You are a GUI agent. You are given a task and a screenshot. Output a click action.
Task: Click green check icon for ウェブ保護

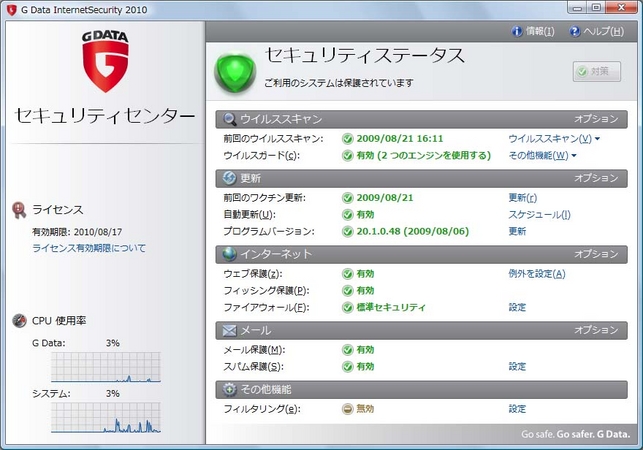[x=347, y=274]
